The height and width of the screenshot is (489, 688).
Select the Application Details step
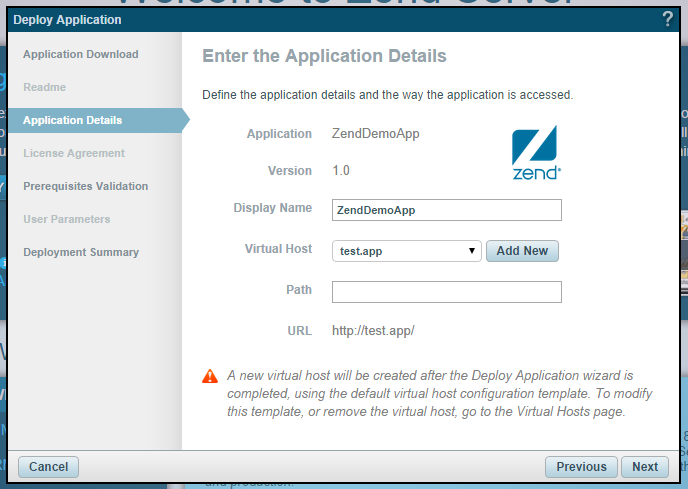(73, 120)
